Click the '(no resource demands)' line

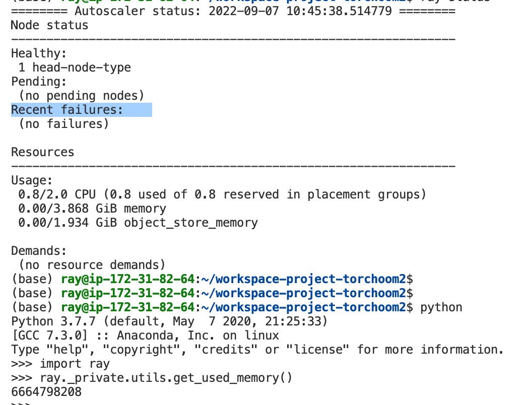click(x=92, y=265)
